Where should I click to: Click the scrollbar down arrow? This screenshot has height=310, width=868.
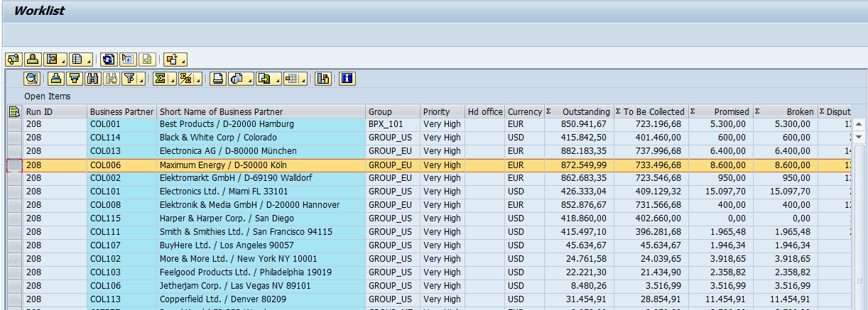[x=859, y=135]
